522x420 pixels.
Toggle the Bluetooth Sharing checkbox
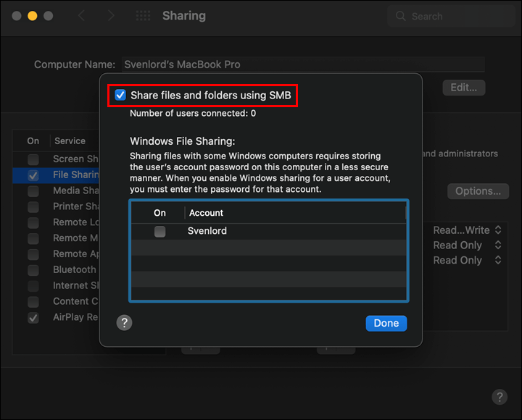tap(33, 270)
